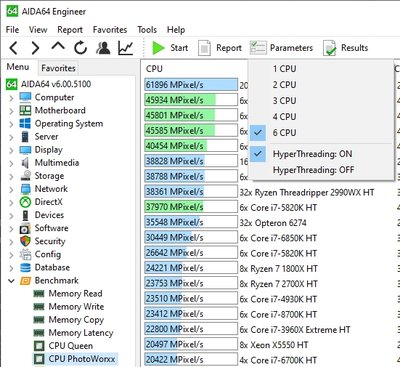
Task: Expand the Computer tree node
Action: (11, 98)
